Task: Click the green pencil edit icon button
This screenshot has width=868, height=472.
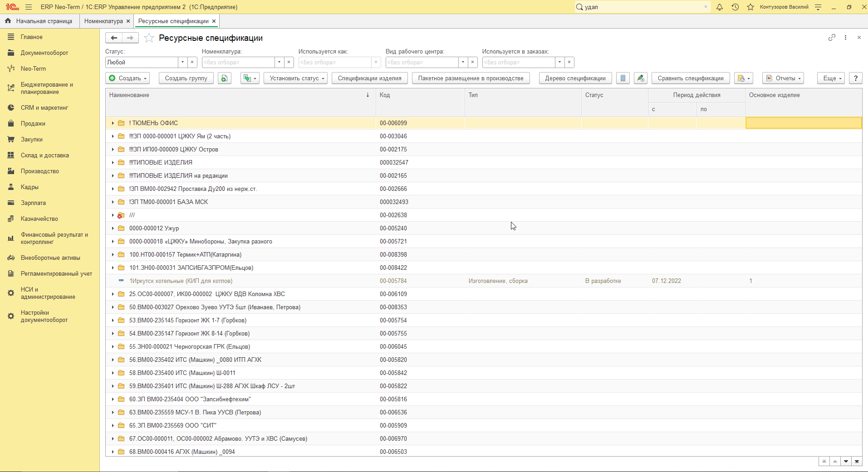Action: click(x=640, y=78)
